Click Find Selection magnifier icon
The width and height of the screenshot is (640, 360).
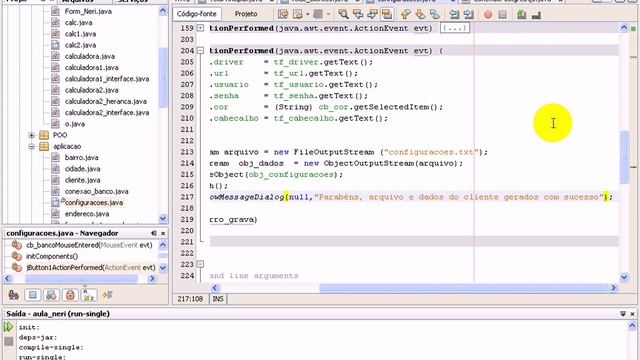[x=343, y=14]
